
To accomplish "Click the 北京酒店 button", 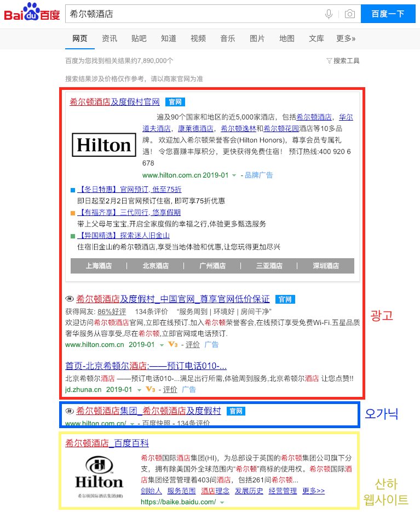I will [x=156, y=266].
